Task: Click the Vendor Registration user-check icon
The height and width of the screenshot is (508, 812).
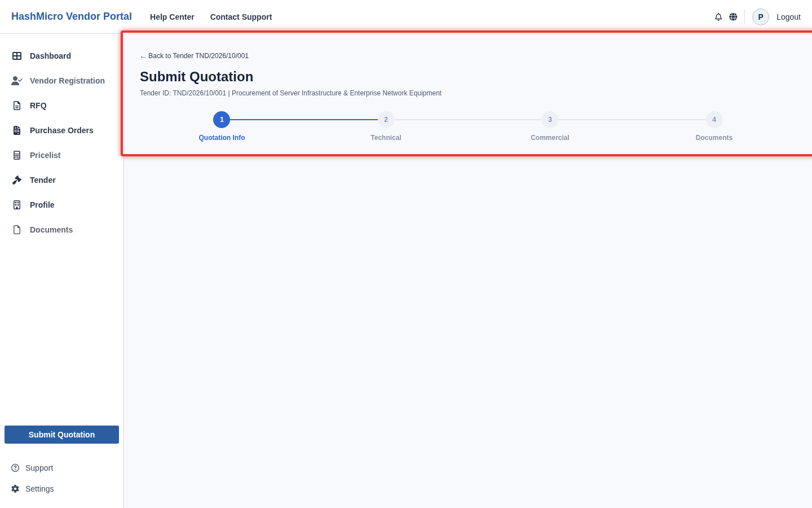Action: (x=17, y=81)
